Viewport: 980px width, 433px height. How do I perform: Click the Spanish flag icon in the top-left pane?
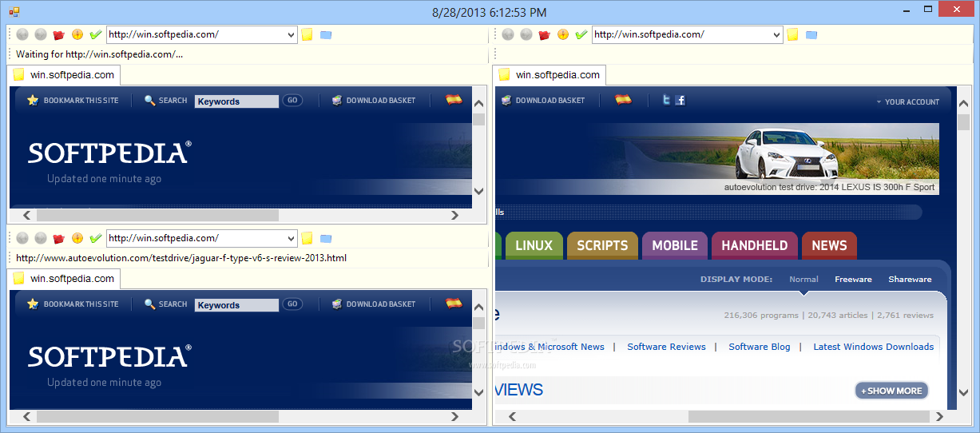(454, 100)
